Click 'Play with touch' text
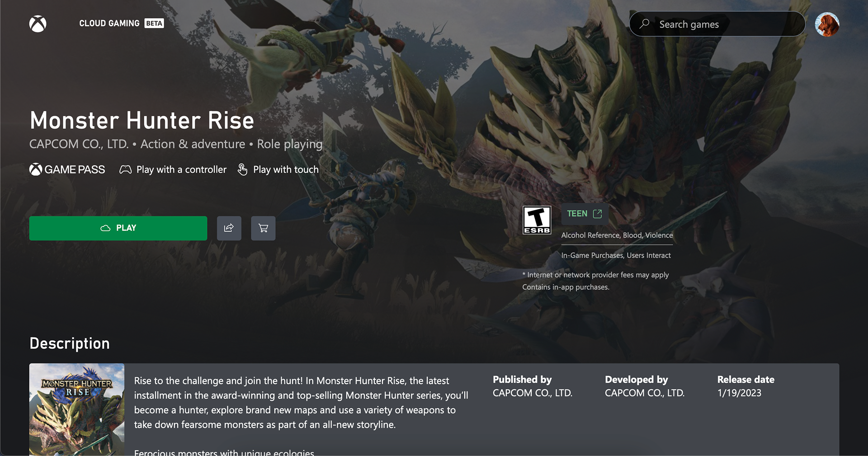This screenshot has height=456, width=868. pyautogui.click(x=286, y=169)
